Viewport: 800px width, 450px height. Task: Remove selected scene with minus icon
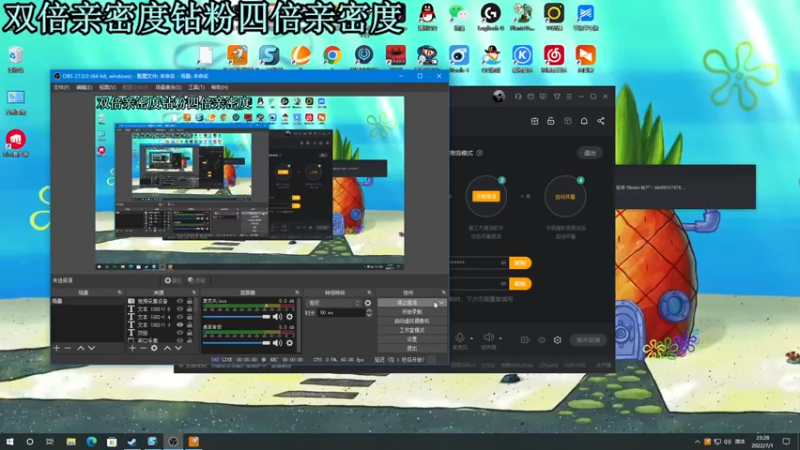tap(67, 348)
